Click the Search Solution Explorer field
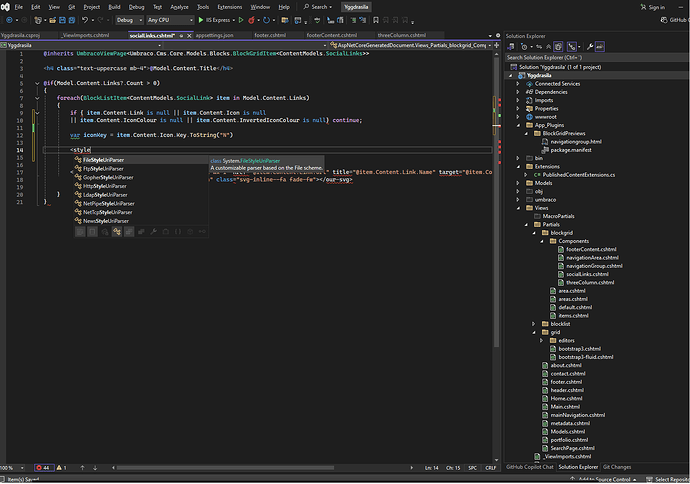690x484 pixels. coord(596,58)
